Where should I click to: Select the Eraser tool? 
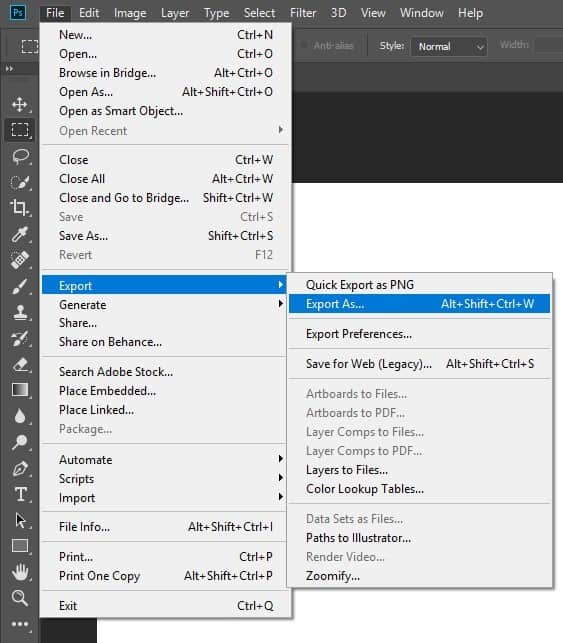point(20,364)
